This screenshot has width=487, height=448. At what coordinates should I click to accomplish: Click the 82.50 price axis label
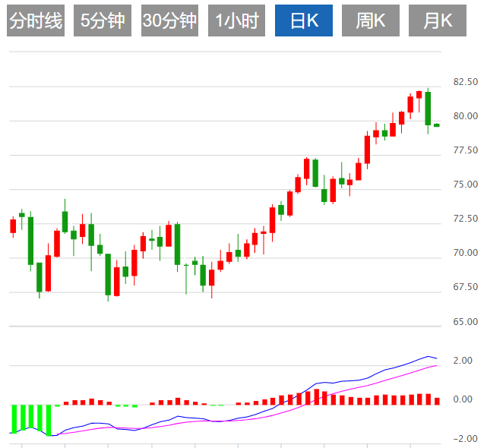point(465,82)
